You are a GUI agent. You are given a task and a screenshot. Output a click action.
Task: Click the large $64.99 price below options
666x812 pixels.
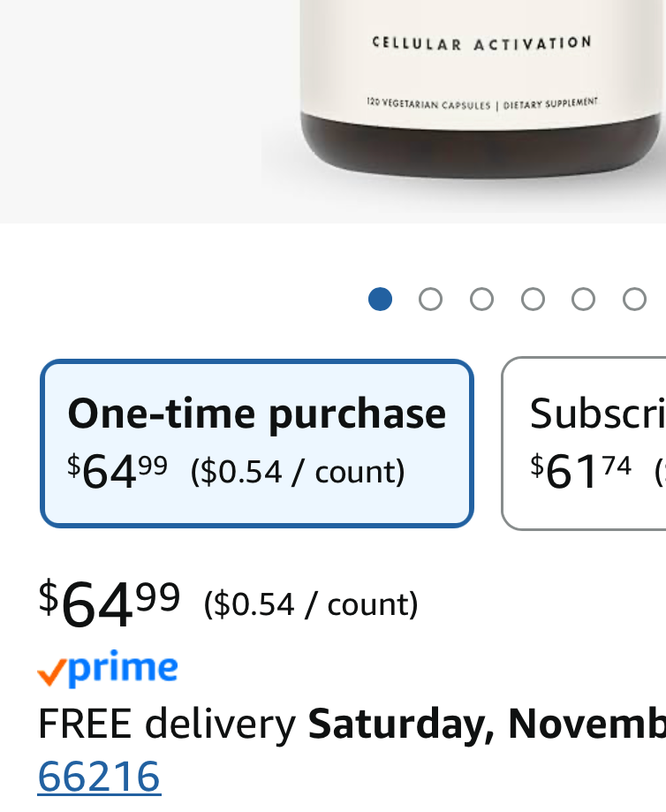pos(110,604)
